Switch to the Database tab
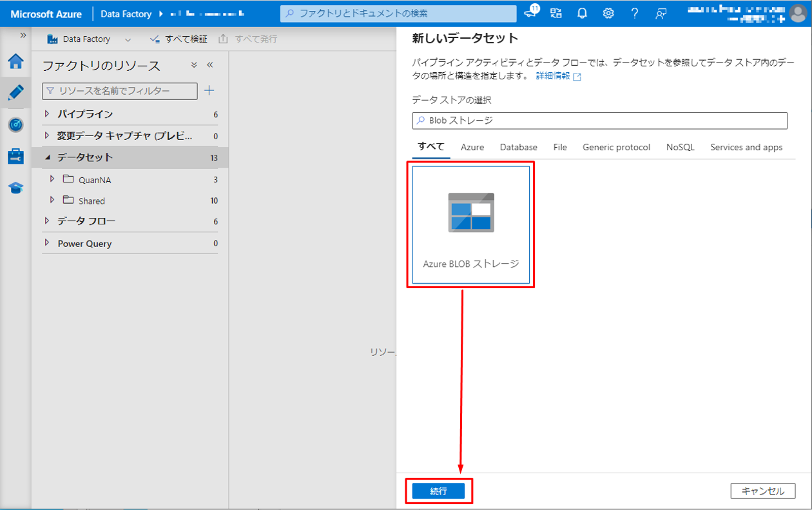Screen dimensions: 812x510 (518, 147)
